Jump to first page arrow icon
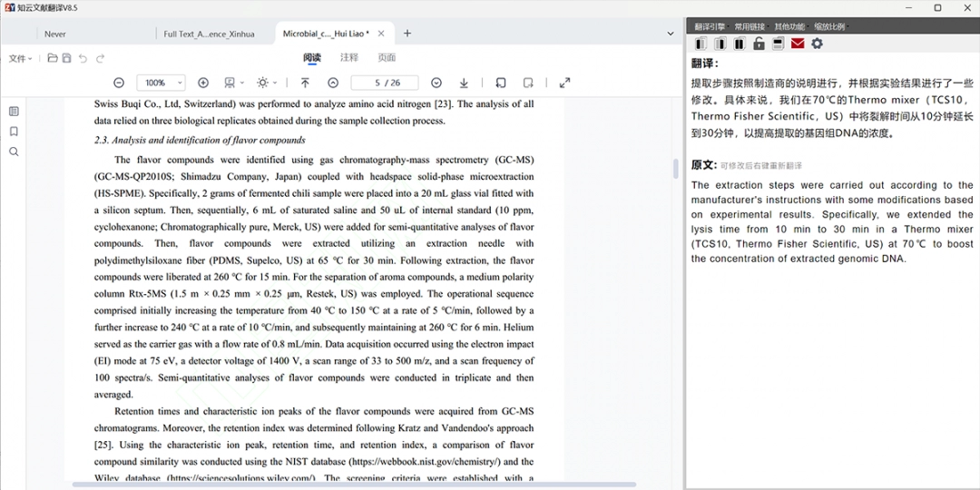Screen dimensions: 980x490 pos(305,83)
